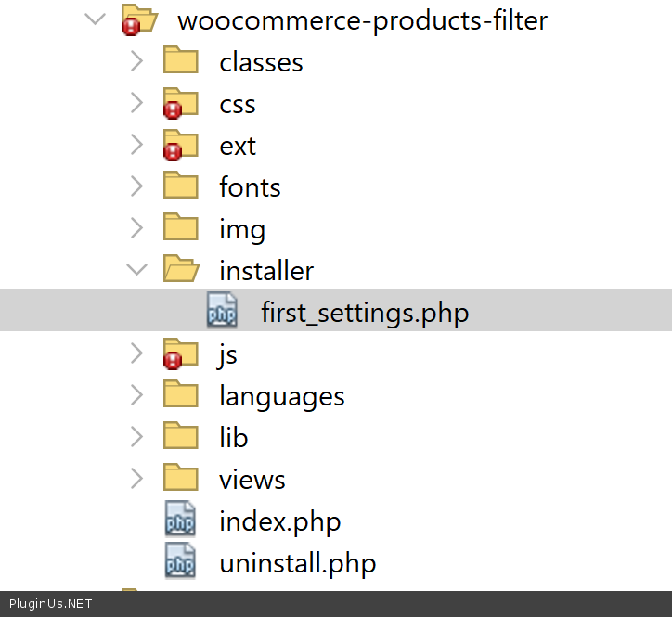Collapse the woocommerce-products-filter root folder
672x617 pixels.
click(x=96, y=20)
